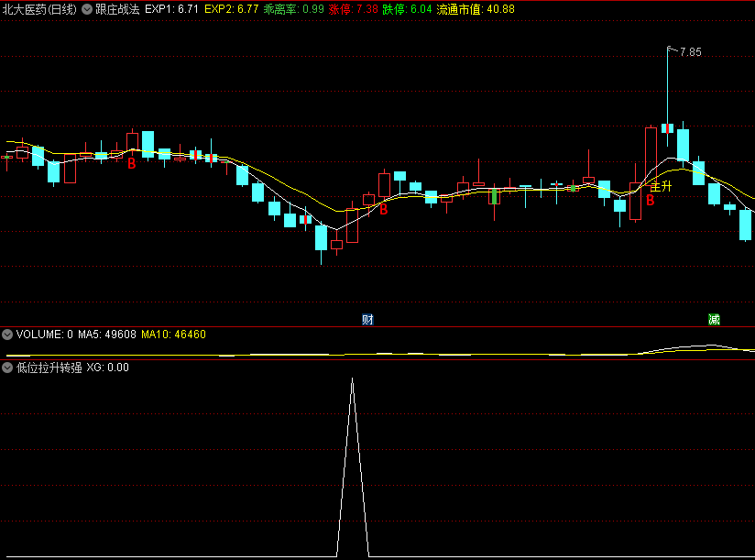Select the 乖离率: 0.99 value label

[294, 9]
